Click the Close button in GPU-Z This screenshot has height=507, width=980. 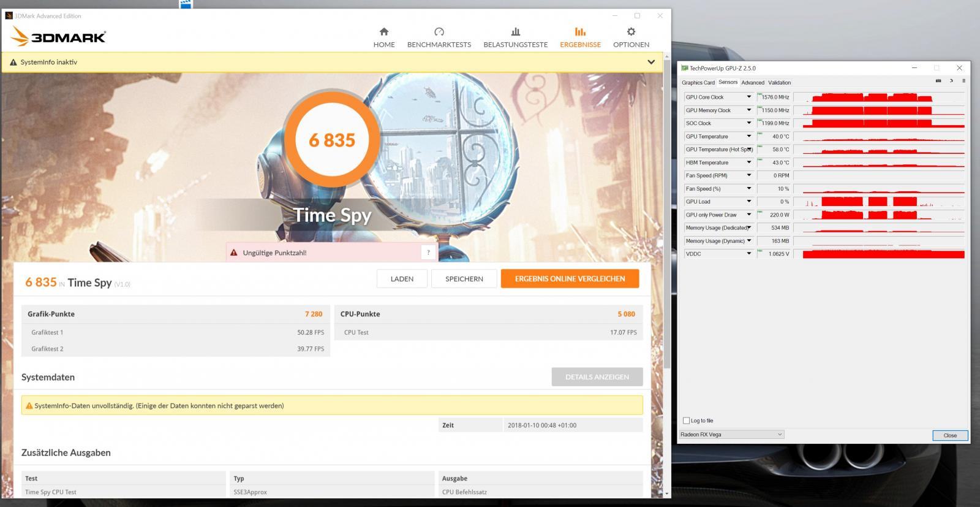pyautogui.click(x=950, y=435)
